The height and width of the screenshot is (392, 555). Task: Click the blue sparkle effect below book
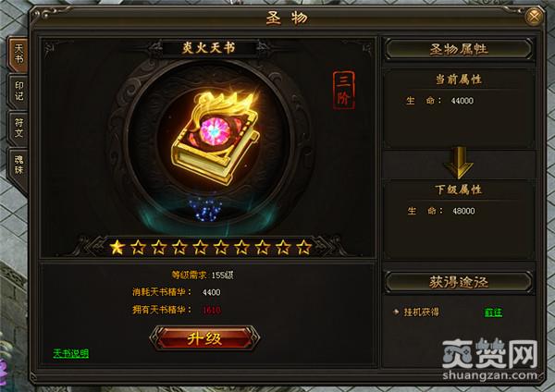205,210
